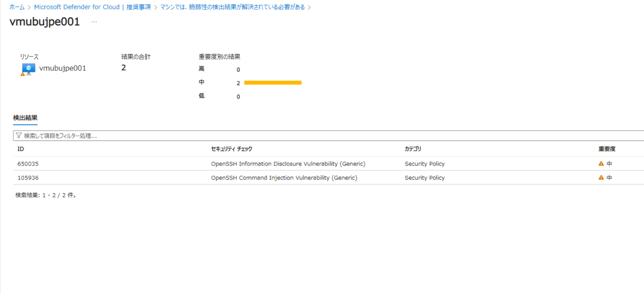Open the vmubujpe001 resource name under リソース
This screenshot has height=294, width=644.
pyautogui.click(x=63, y=69)
